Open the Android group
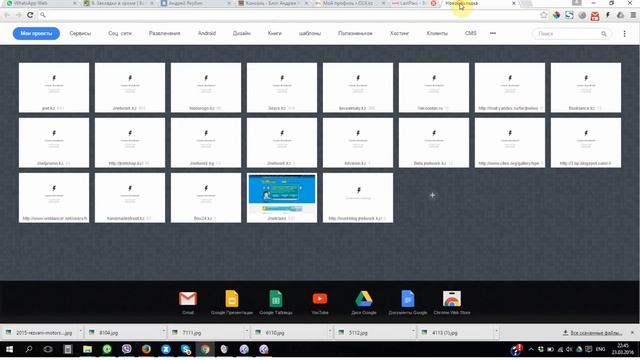 (207, 33)
